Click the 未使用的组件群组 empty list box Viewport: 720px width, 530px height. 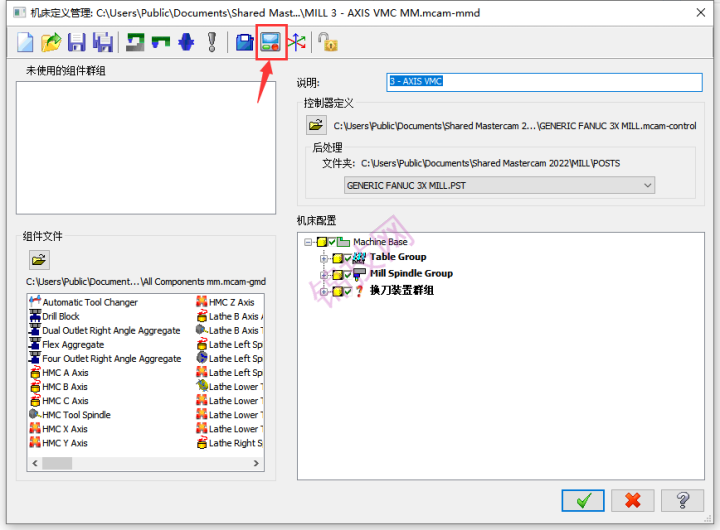pyautogui.click(x=146, y=148)
